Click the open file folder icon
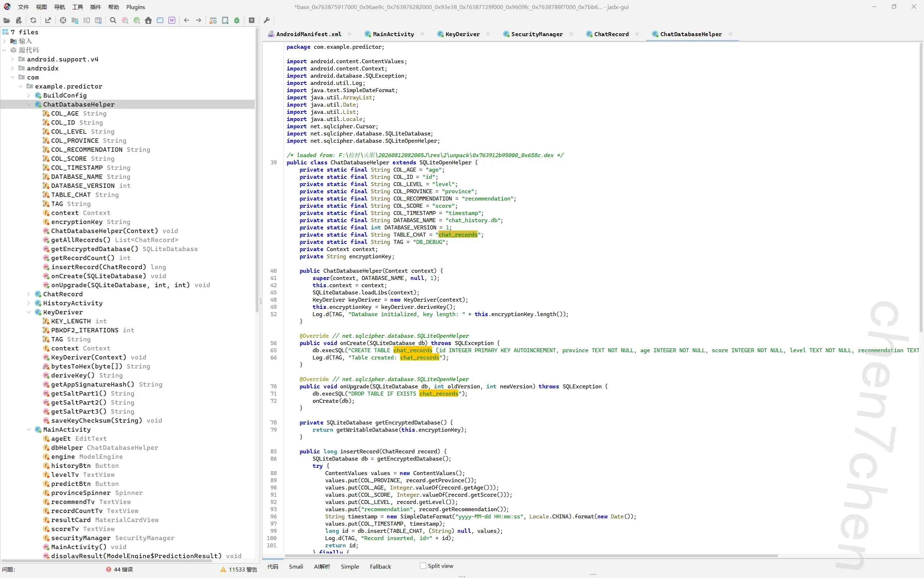This screenshot has width=924, height=578. [x=6, y=20]
